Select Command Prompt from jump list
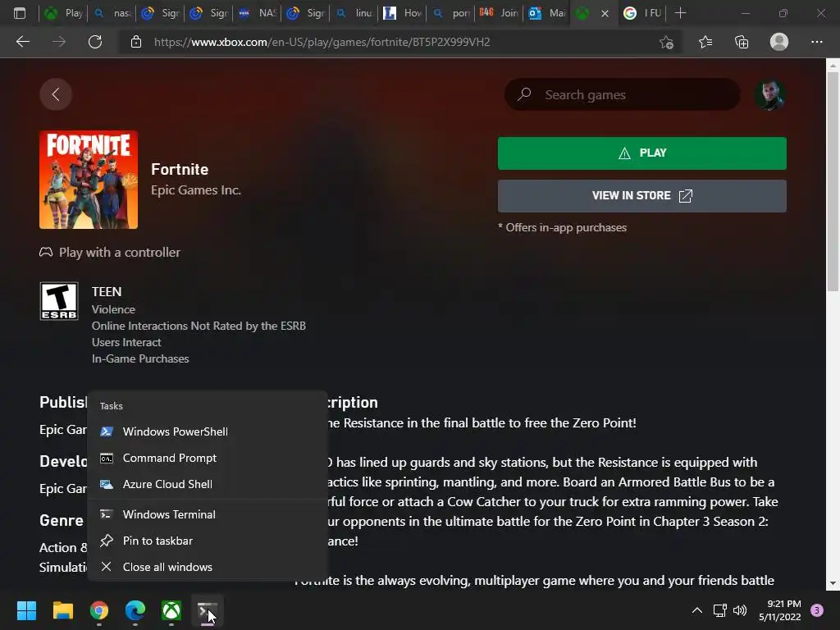Viewport: 840px width, 630px height. click(207, 458)
